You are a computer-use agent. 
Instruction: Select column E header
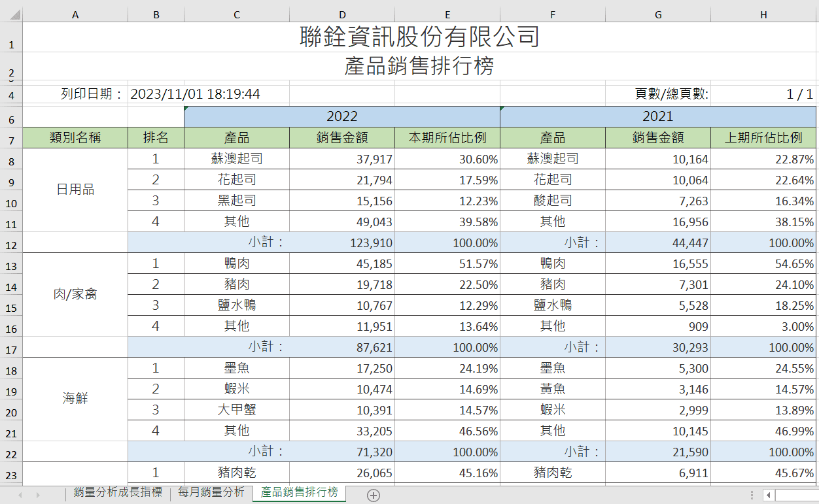[447, 14]
